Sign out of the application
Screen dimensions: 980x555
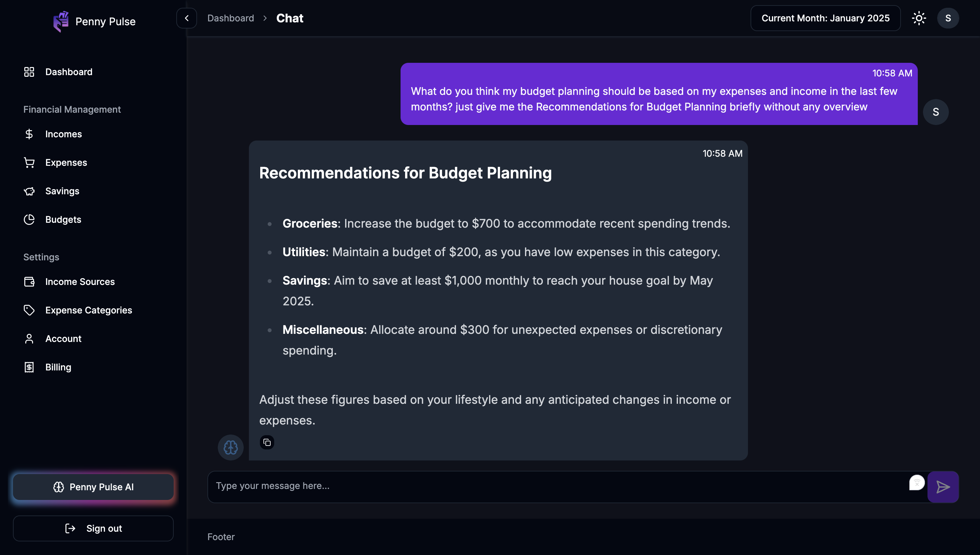pos(93,528)
